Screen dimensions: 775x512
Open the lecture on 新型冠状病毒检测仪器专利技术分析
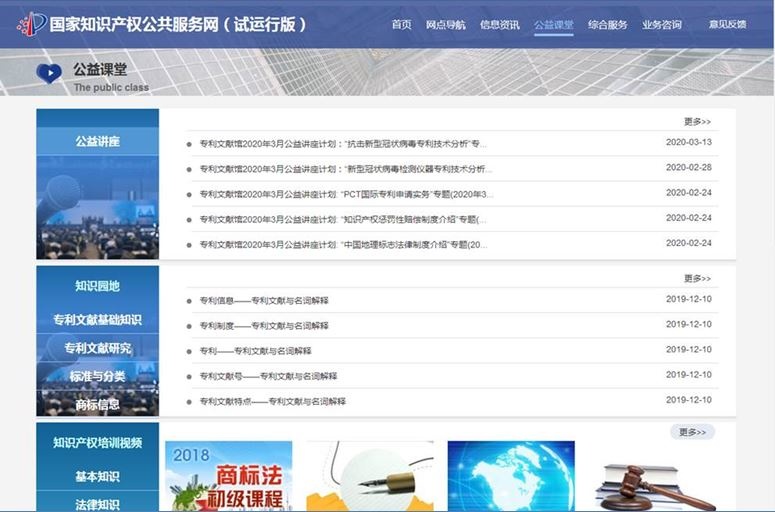pyautogui.click(x=346, y=169)
